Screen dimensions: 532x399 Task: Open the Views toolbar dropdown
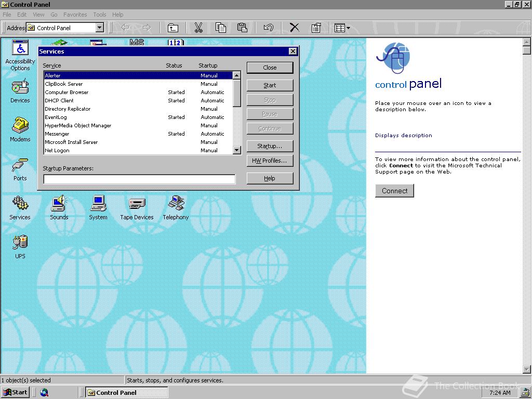pos(342,28)
